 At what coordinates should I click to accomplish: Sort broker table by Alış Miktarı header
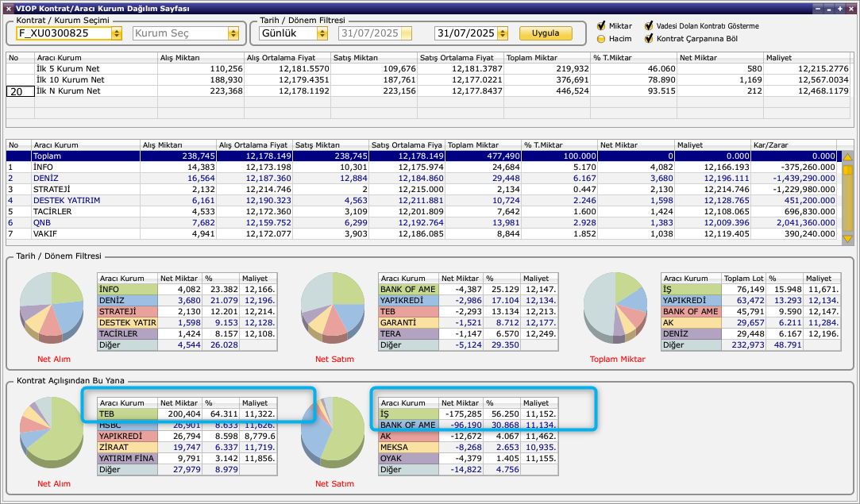tap(178, 145)
